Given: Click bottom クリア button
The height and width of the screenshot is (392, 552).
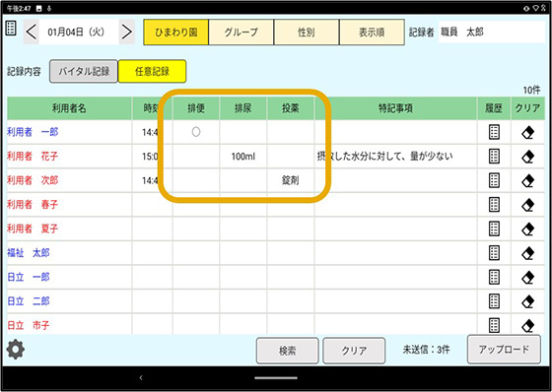Looking at the screenshot, I should (354, 351).
